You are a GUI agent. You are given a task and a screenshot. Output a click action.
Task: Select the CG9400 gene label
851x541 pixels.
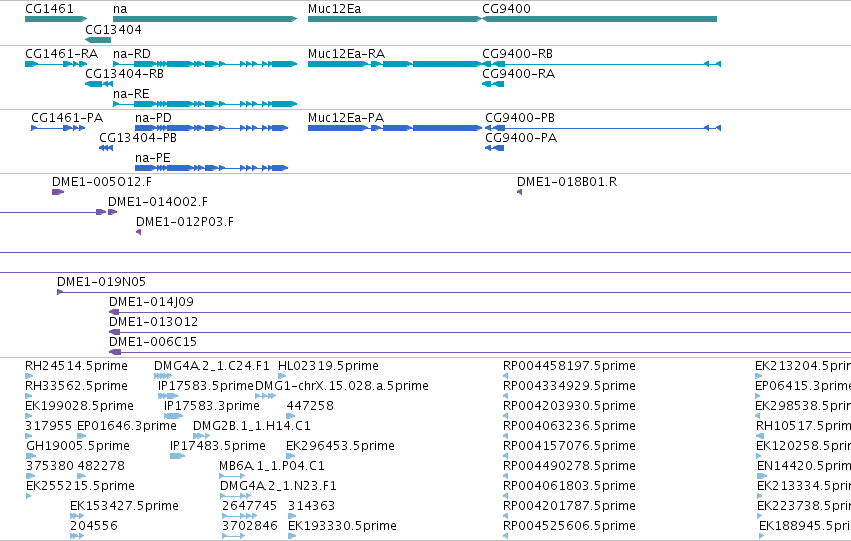click(506, 9)
